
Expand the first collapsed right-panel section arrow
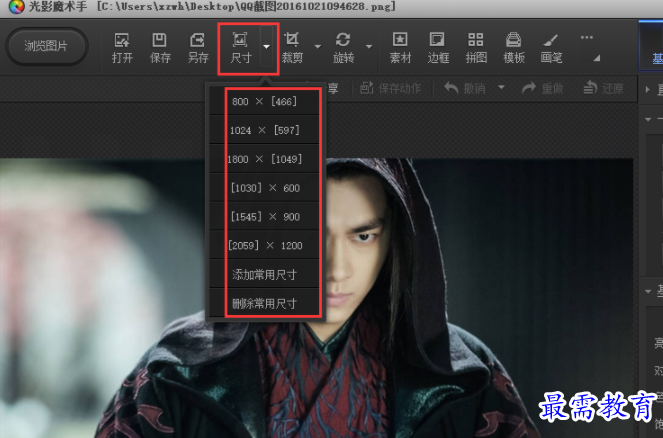click(648, 89)
